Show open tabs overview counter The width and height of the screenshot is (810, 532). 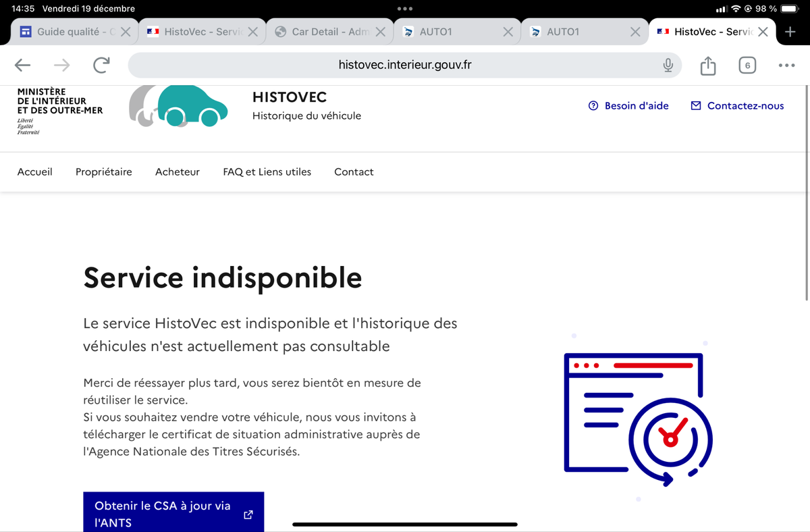[747, 65]
